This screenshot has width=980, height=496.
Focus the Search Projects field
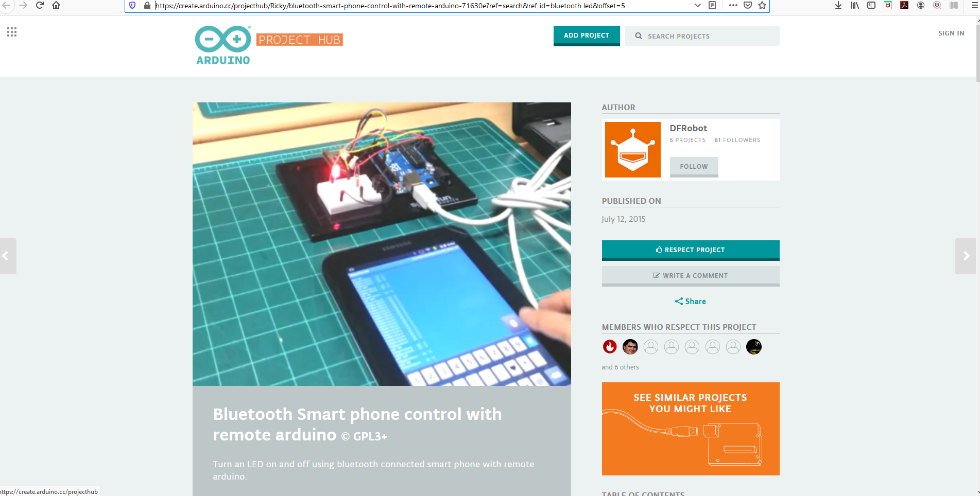click(702, 36)
